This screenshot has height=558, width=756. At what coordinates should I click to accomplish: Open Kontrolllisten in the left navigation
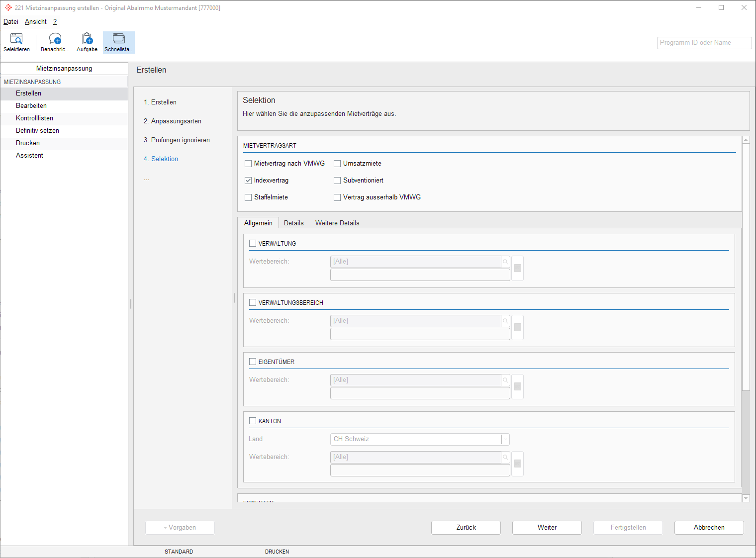click(x=64, y=118)
